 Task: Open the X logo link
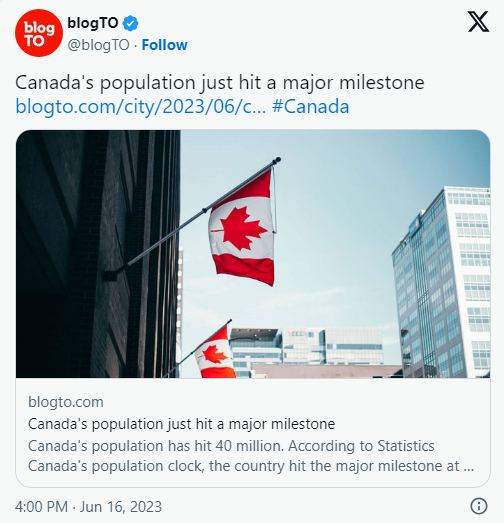point(478,22)
